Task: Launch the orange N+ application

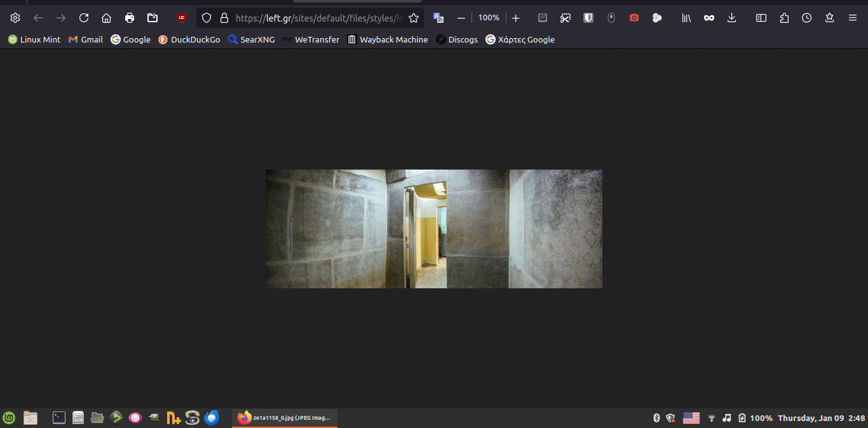Action: coord(173,417)
